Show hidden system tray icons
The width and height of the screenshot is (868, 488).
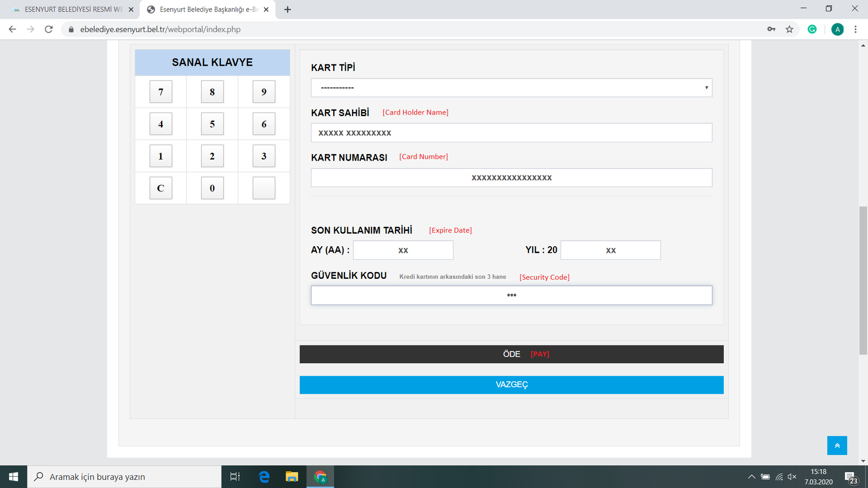[x=751, y=477]
